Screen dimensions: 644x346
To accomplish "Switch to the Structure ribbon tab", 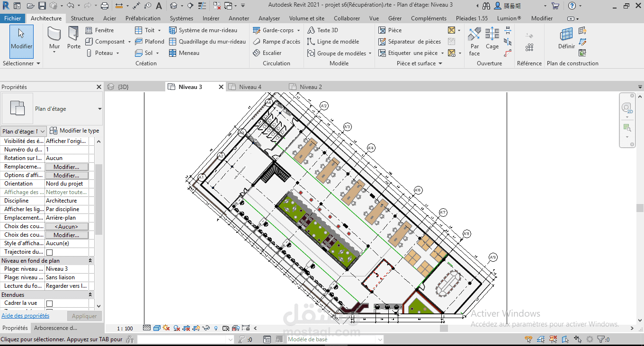I will point(82,18).
